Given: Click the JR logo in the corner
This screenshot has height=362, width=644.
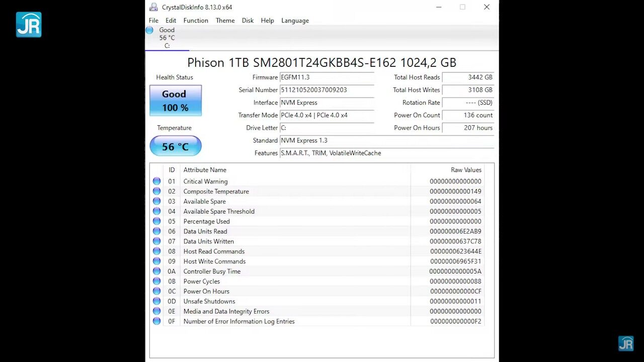Looking at the screenshot, I should pyautogui.click(x=29, y=25).
